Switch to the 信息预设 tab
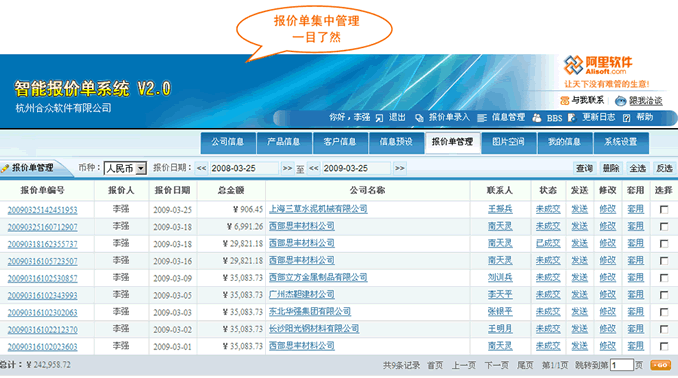Screen dimensions: 678x378 [396, 143]
